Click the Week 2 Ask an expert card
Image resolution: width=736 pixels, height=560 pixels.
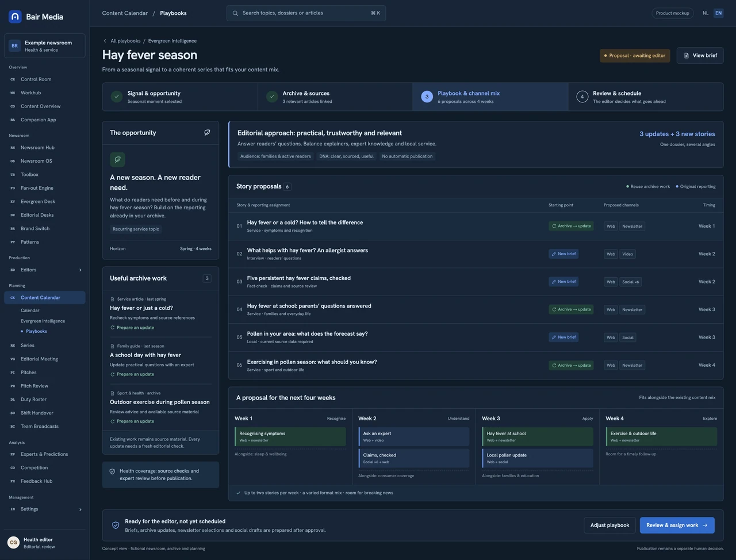pyautogui.click(x=414, y=437)
